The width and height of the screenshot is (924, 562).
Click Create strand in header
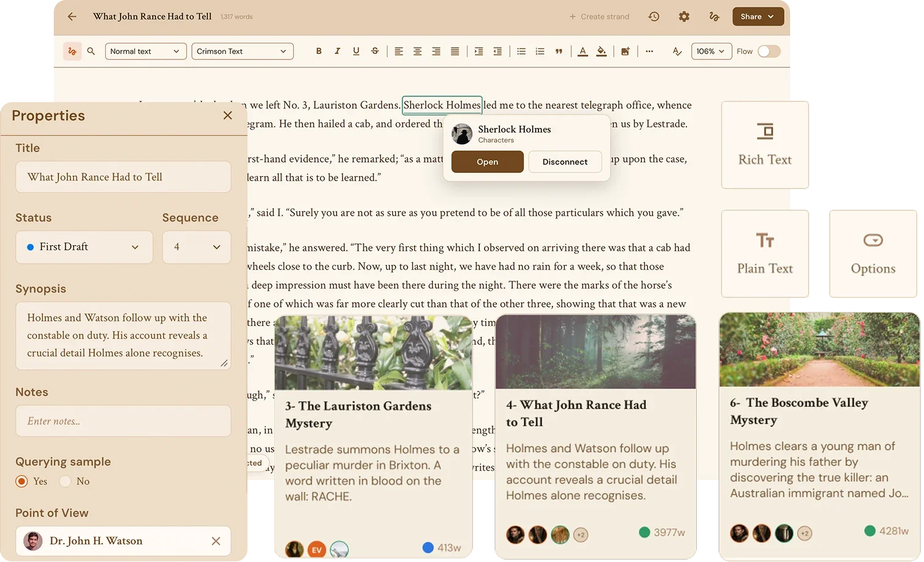599,17
